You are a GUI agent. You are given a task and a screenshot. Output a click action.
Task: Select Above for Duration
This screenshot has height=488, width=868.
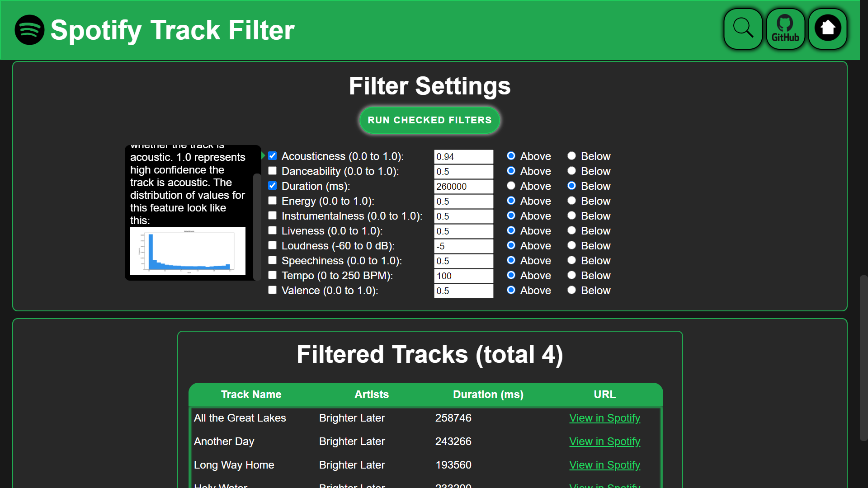click(x=511, y=186)
